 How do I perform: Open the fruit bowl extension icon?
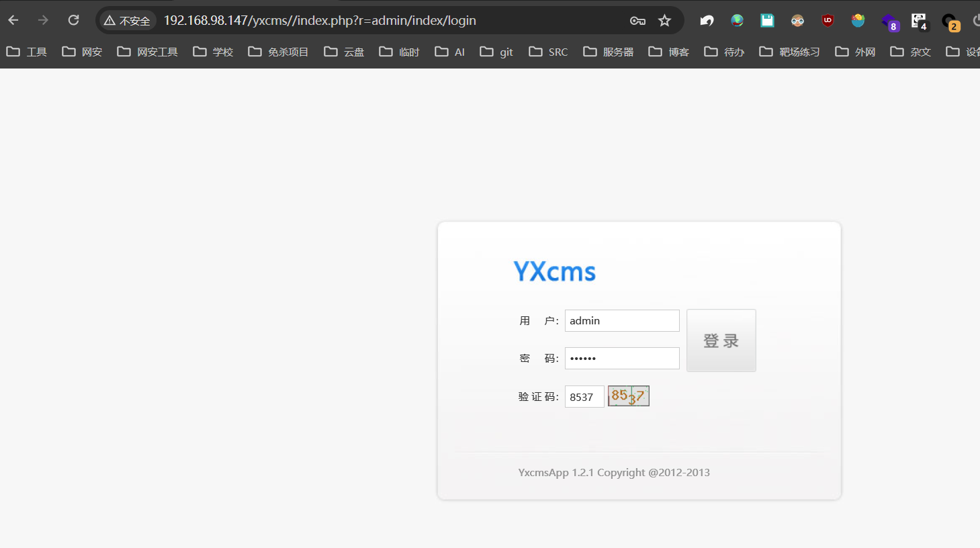coord(858,21)
